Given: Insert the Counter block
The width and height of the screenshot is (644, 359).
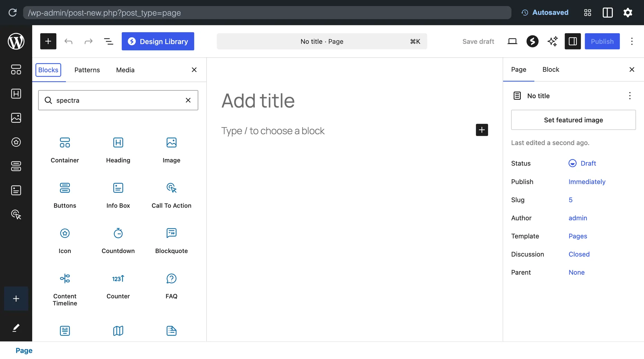Looking at the screenshot, I should 118,286.
